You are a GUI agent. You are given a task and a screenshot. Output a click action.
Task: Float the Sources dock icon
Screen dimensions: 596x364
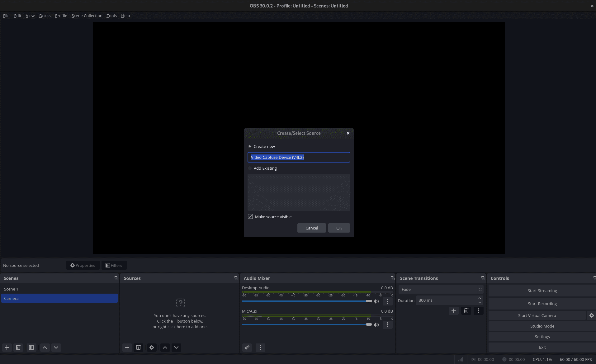click(236, 278)
